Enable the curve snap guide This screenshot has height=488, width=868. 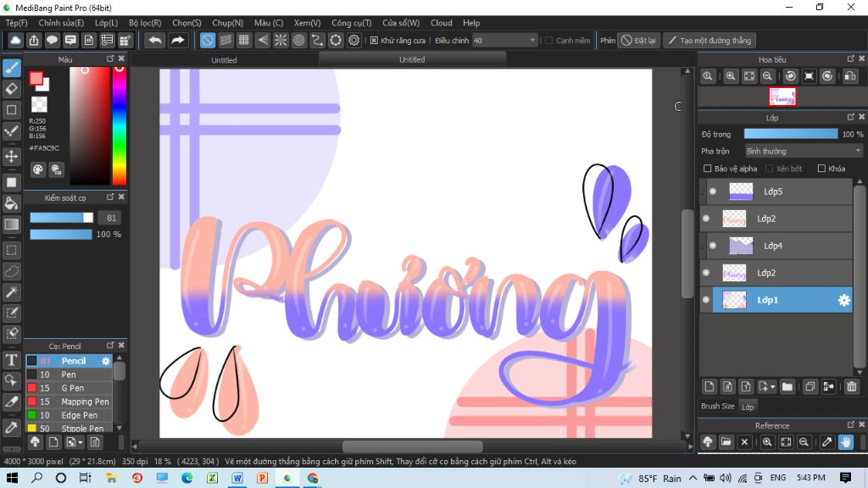click(x=317, y=41)
